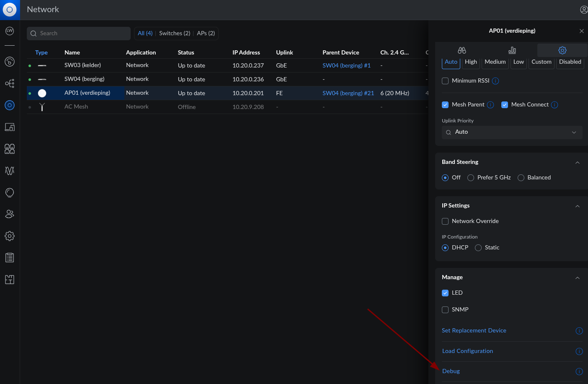588x384 pixels.
Task: Open the Settings gear in left sidebar
Action: click(x=10, y=236)
